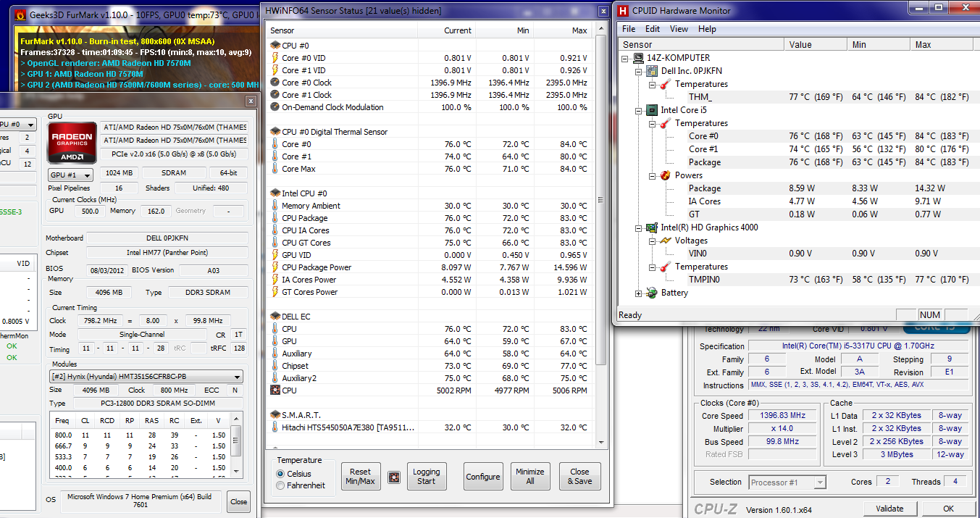The height and width of the screenshot is (518, 980).
Task: Open the GPU #1 selector dropdown
Action: coord(70,175)
